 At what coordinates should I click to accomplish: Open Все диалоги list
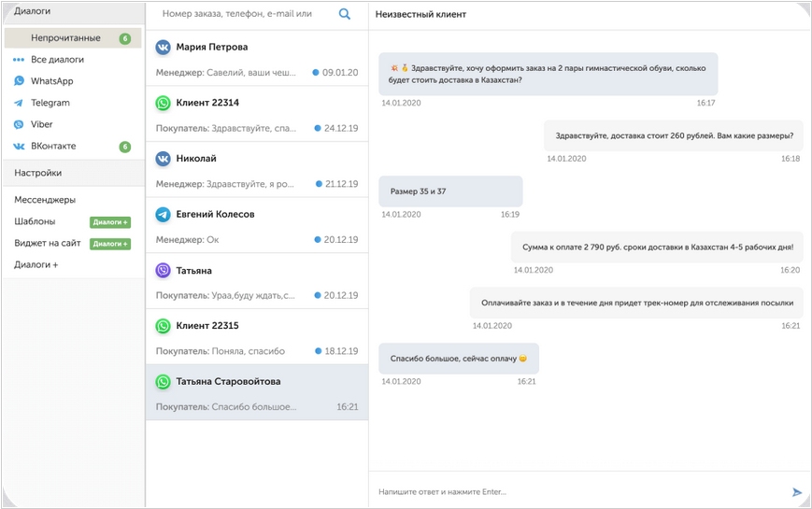click(x=57, y=60)
